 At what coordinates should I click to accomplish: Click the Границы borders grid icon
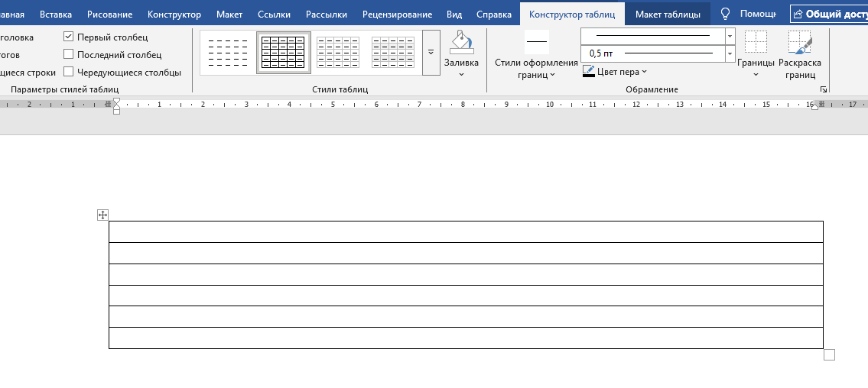pyautogui.click(x=756, y=43)
